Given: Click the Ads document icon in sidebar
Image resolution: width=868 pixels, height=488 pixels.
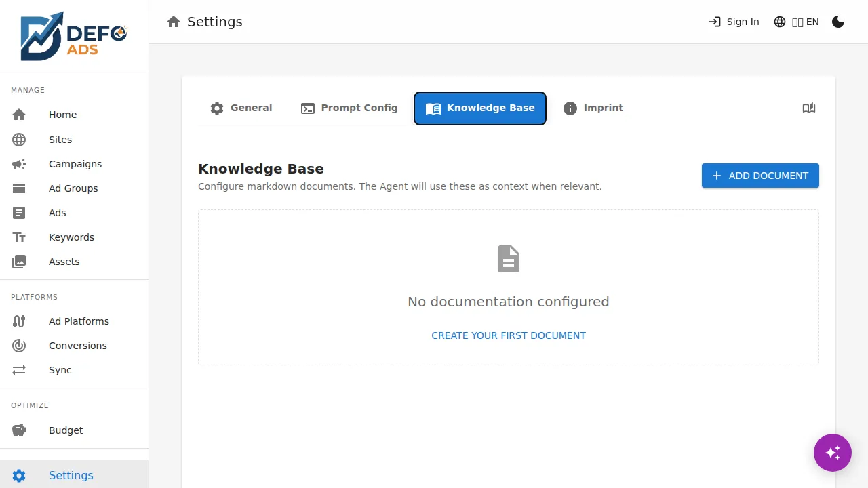Looking at the screenshot, I should pos(19,213).
